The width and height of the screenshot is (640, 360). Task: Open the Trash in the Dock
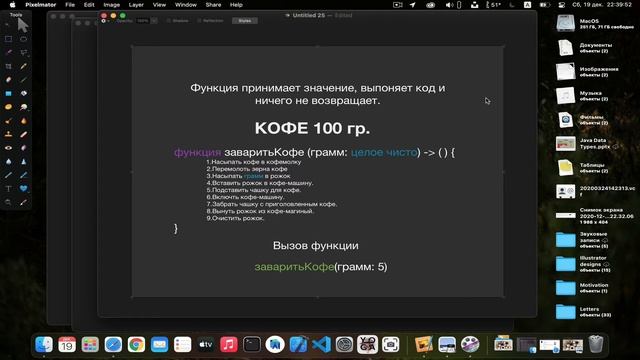click(596, 344)
